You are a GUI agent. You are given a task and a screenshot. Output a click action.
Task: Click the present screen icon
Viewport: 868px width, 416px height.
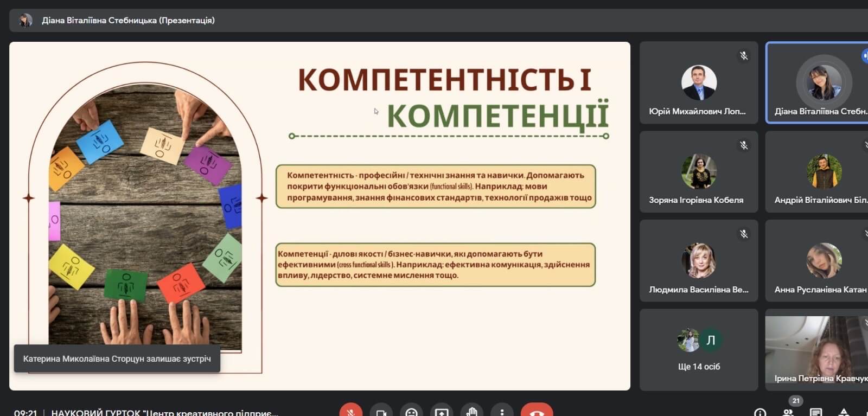tap(442, 411)
